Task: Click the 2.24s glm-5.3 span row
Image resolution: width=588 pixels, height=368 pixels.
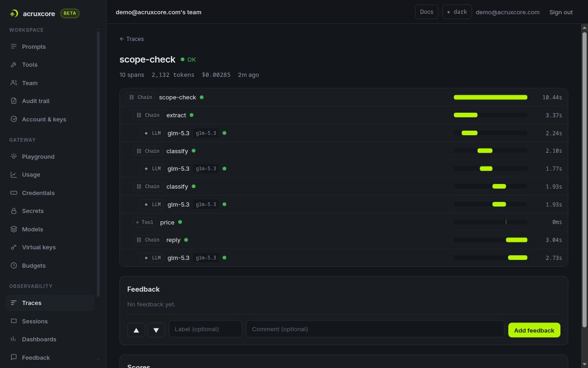Action: click(x=344, y=133)
